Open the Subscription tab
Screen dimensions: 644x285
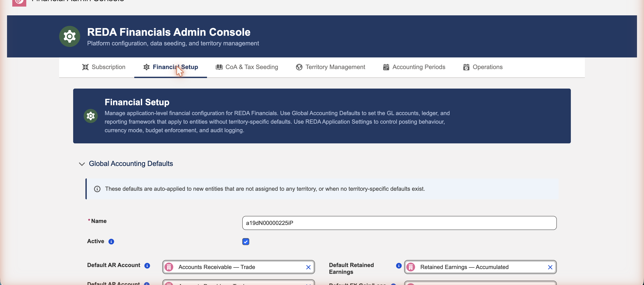(x=103, y=67)
